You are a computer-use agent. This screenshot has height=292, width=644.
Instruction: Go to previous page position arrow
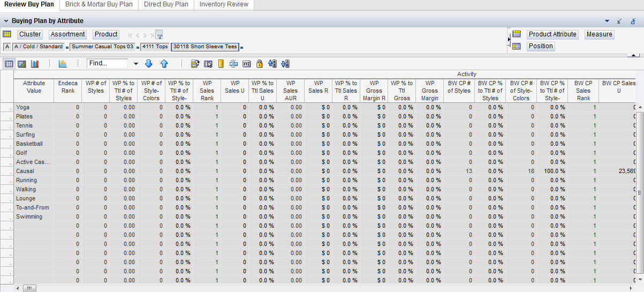click(x=138, y=35)
